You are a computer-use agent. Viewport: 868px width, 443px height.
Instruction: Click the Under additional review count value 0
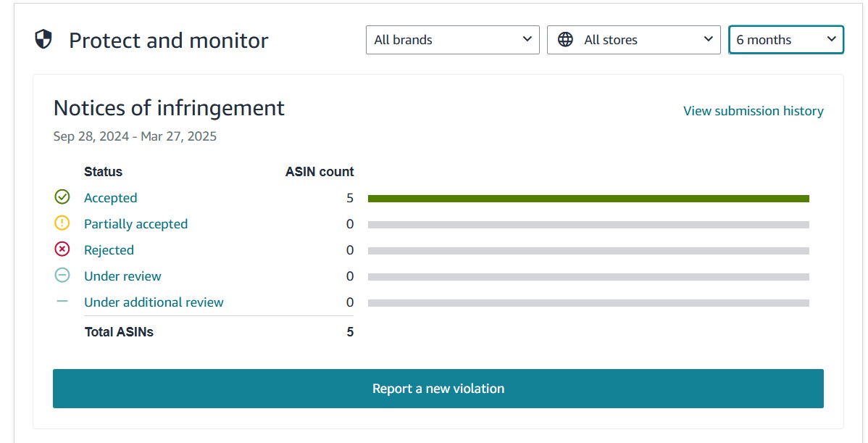350,302
